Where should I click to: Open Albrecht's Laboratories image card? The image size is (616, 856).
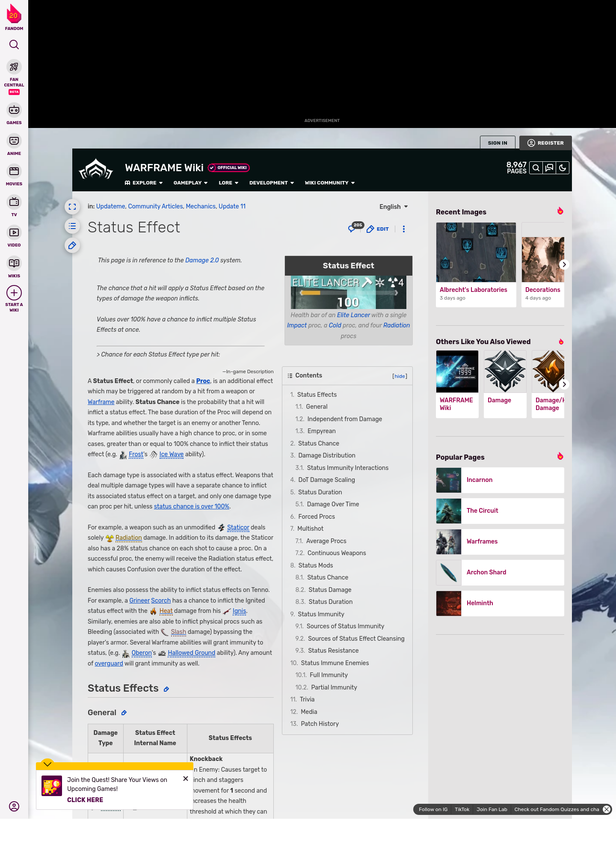(476, 265)
